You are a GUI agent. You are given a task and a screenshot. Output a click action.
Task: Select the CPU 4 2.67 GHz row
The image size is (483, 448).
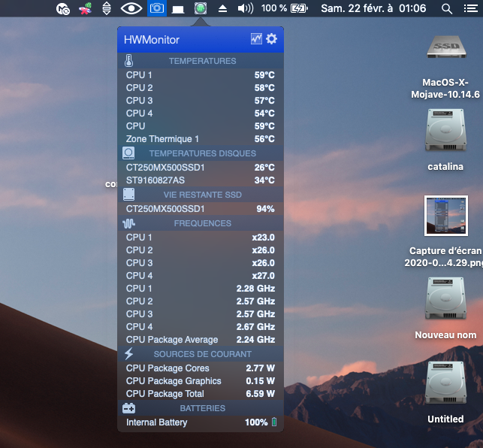pos(201,326)
